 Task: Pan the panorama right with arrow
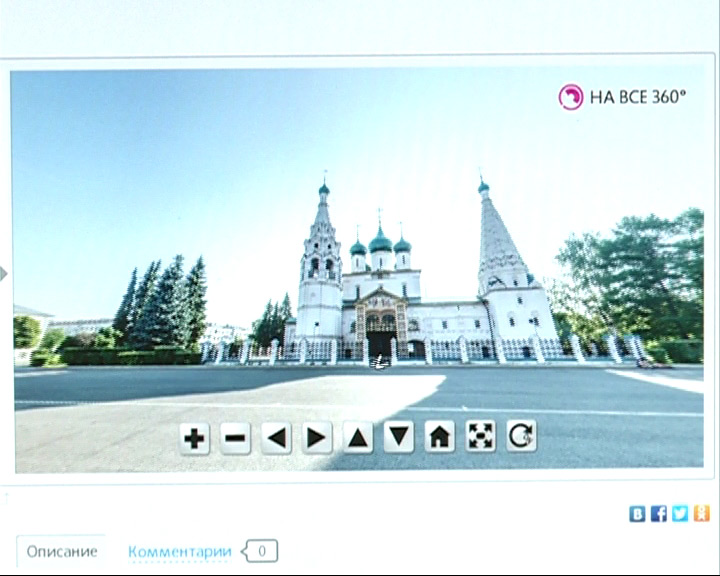[317, 438]
